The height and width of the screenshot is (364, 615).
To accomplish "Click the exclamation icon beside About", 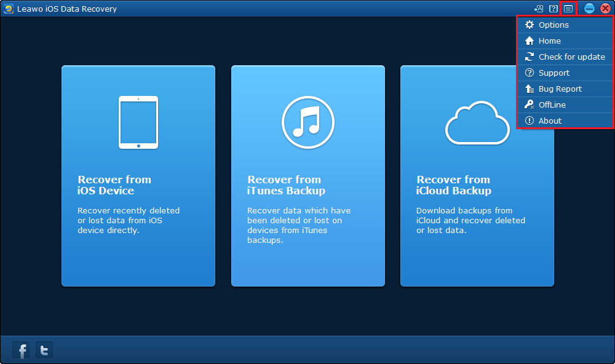I will [x=530, y=121].
